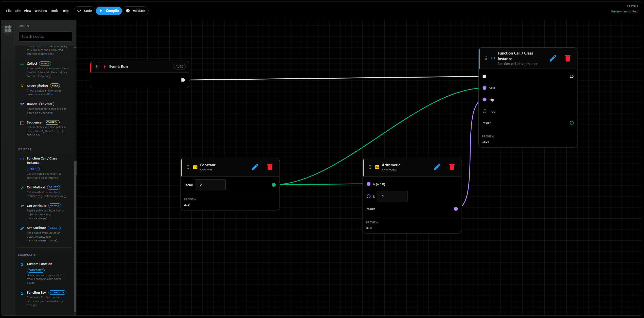
Task: Open the Help menu
Action: coord(65,11)
